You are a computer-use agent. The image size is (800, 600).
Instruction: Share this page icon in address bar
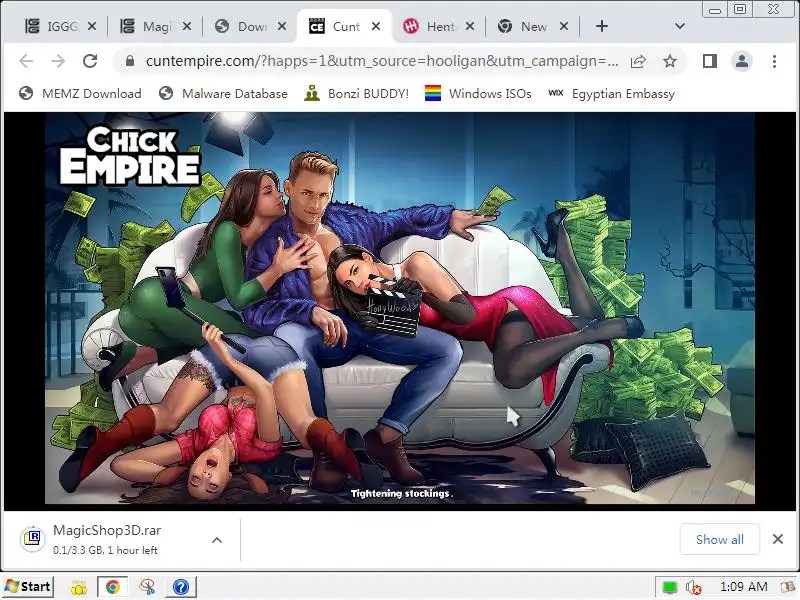(638, 62)
